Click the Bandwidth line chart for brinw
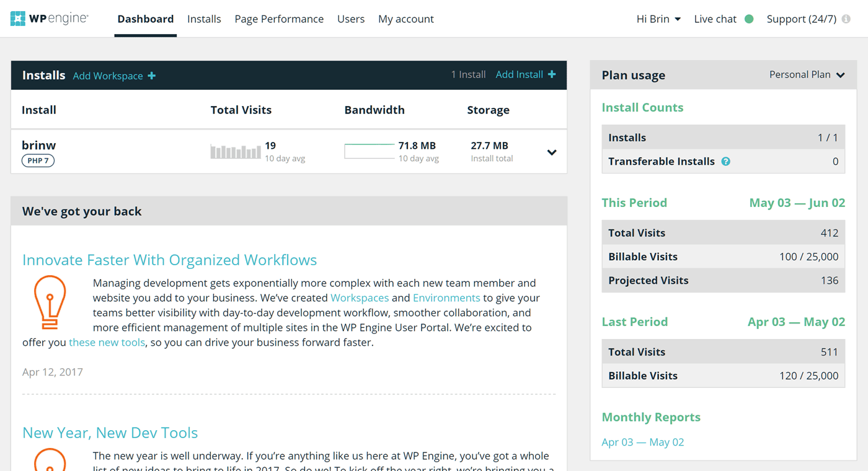868x471 pixels. coord(369,151)
